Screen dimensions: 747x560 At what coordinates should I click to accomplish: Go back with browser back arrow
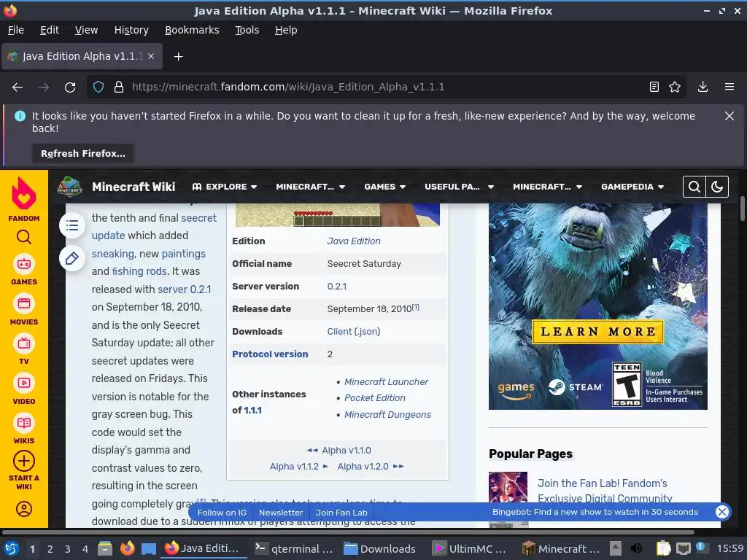coord(18,87)
